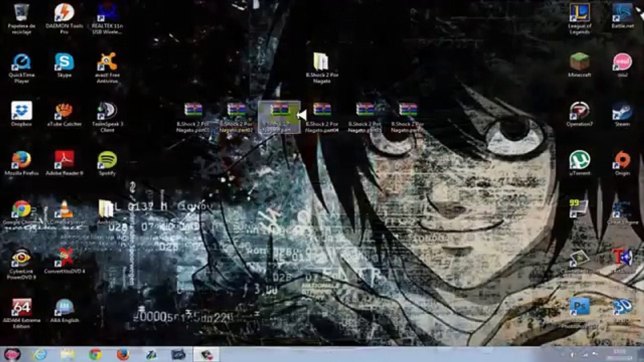Launch aTube Catcher
This screenshot has width=644, height=362.
point(64,114)
